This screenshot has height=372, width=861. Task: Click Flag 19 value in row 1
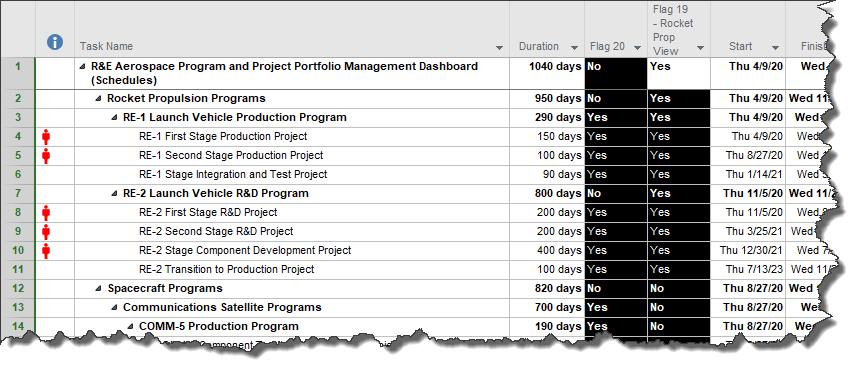[x=679, y=73]
